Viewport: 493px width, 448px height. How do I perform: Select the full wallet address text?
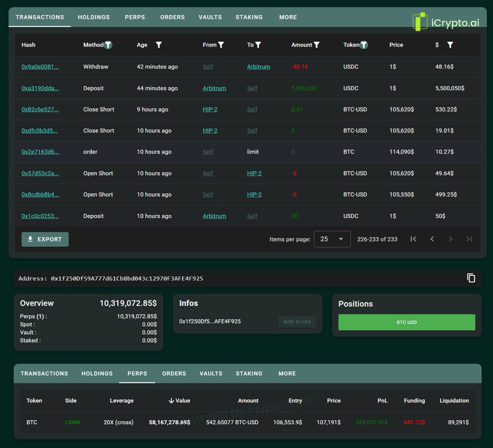point(127,279)
